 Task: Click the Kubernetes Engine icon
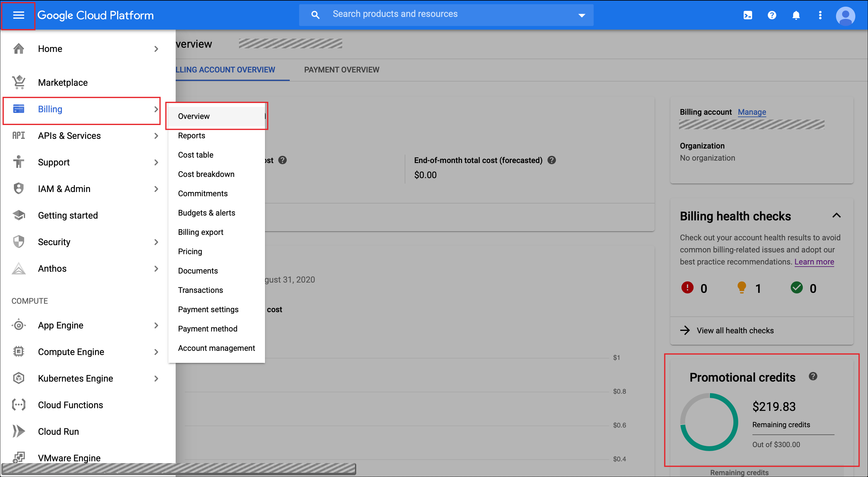point(18,378)
